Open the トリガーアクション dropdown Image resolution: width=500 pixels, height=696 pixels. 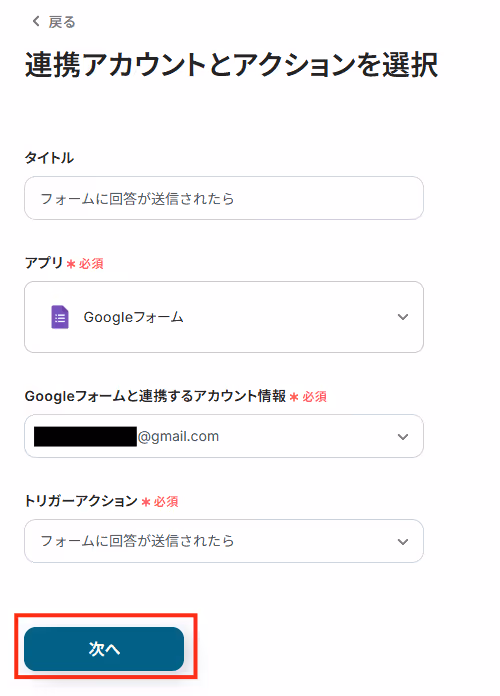(224, 541)
